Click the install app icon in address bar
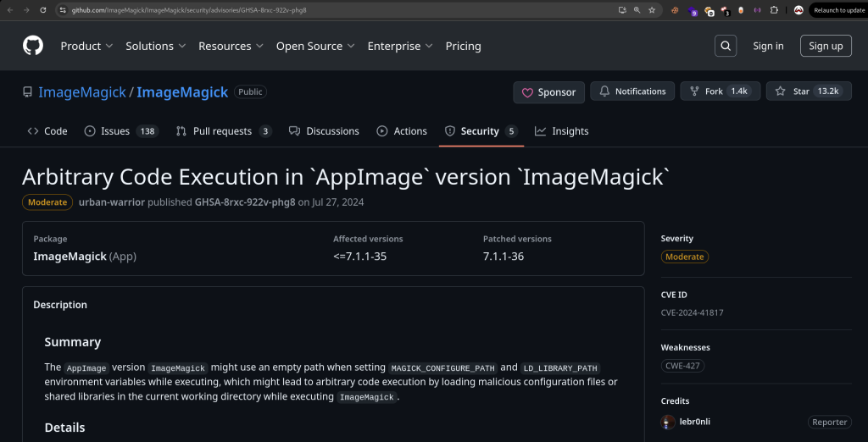868x442 pixels. pos(622,10)
